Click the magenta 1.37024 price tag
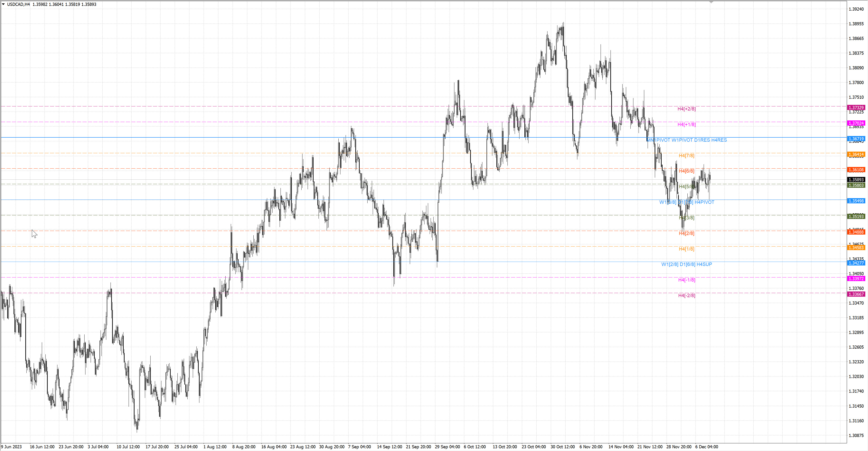 point(856,123)
